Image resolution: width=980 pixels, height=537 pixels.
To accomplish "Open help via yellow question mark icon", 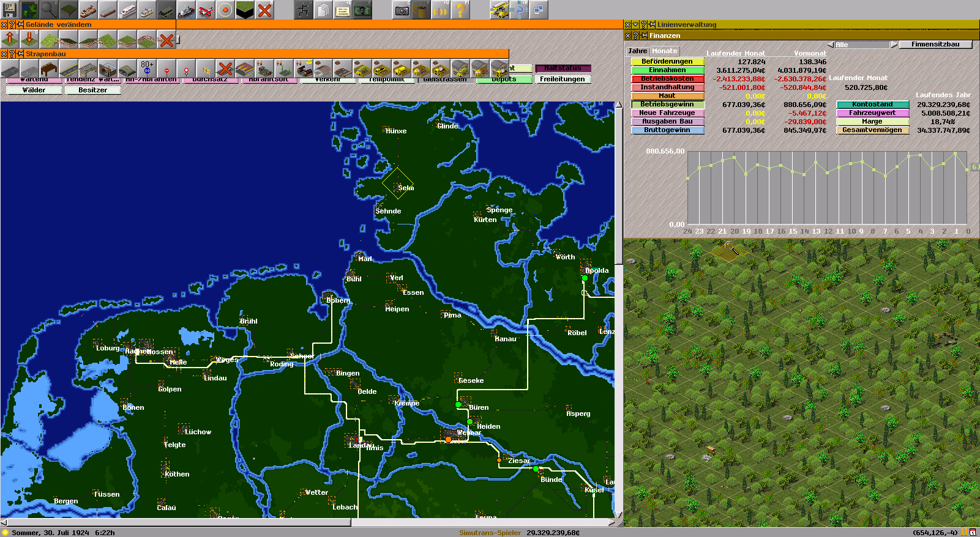I will tap(460, 10).
